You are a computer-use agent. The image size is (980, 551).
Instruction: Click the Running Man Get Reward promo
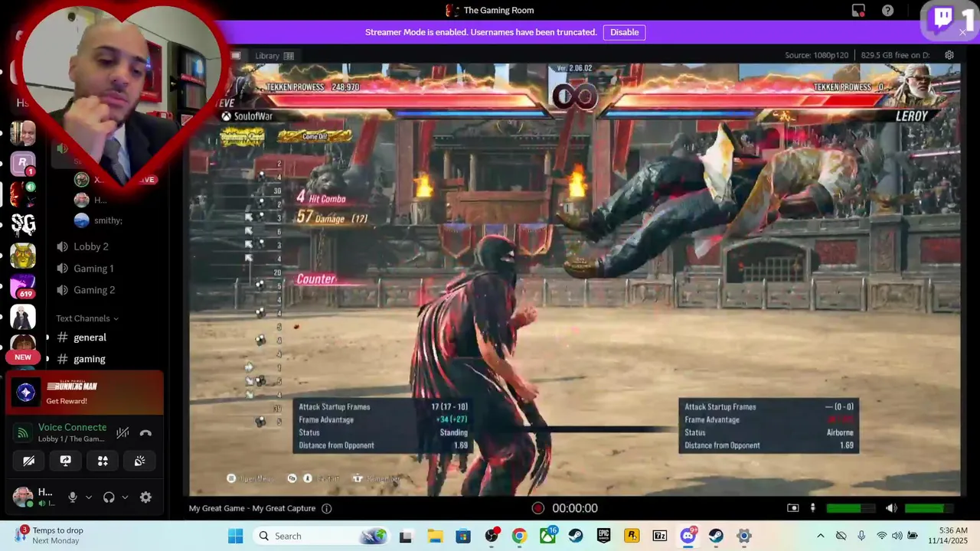click(x=84, y=393)
